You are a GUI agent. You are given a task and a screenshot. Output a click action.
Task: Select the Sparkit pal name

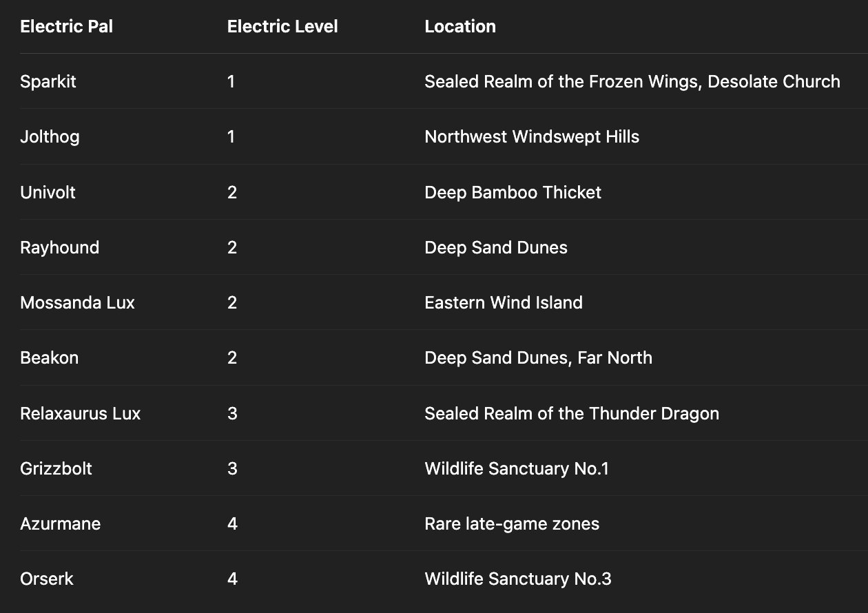tap(48, 81)
